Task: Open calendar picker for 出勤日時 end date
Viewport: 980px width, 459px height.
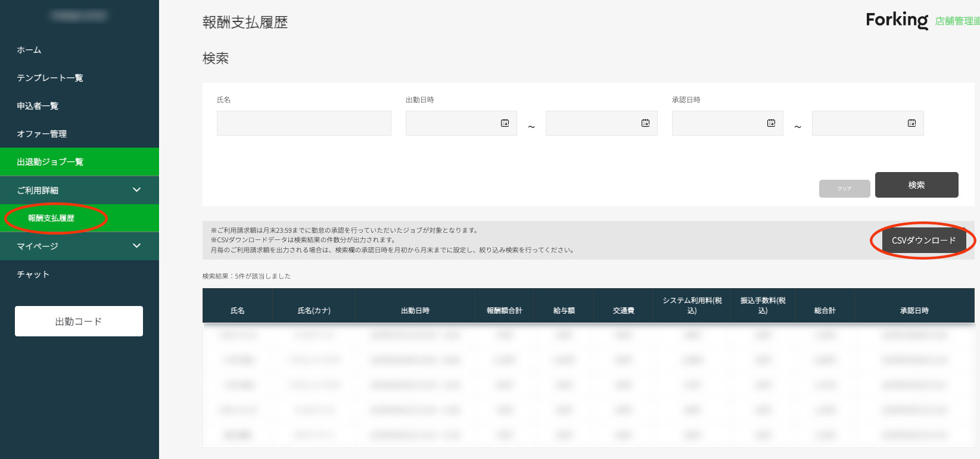Action: click(x=645, y=123)
